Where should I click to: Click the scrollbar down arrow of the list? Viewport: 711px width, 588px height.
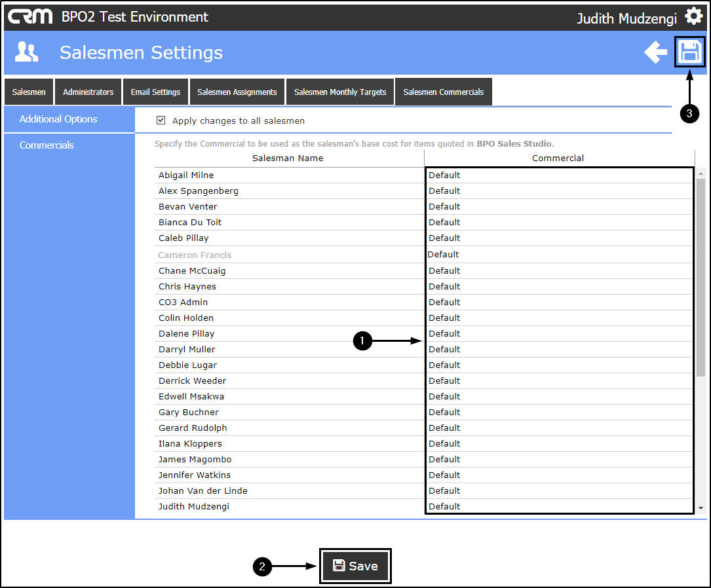tap(701, 508)
